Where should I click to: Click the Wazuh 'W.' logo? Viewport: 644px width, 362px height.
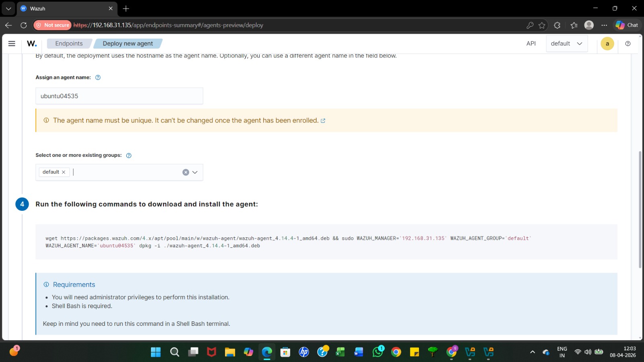pos(32,43)
